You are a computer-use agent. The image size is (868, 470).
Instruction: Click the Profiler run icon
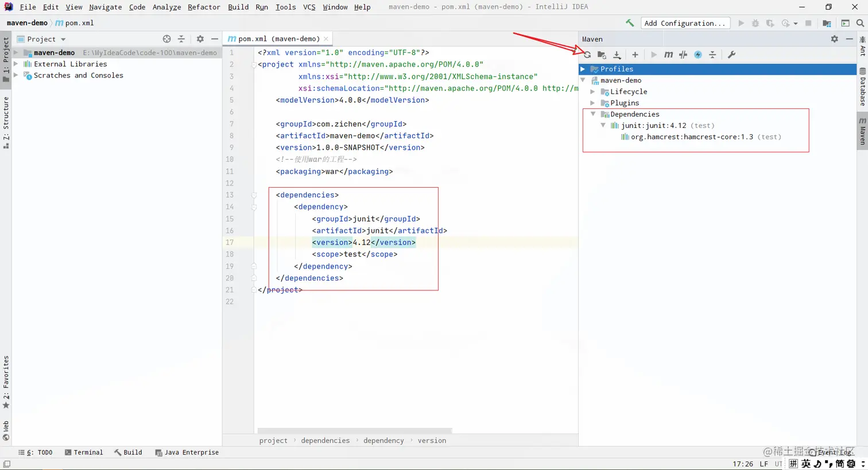click(785, 23)
